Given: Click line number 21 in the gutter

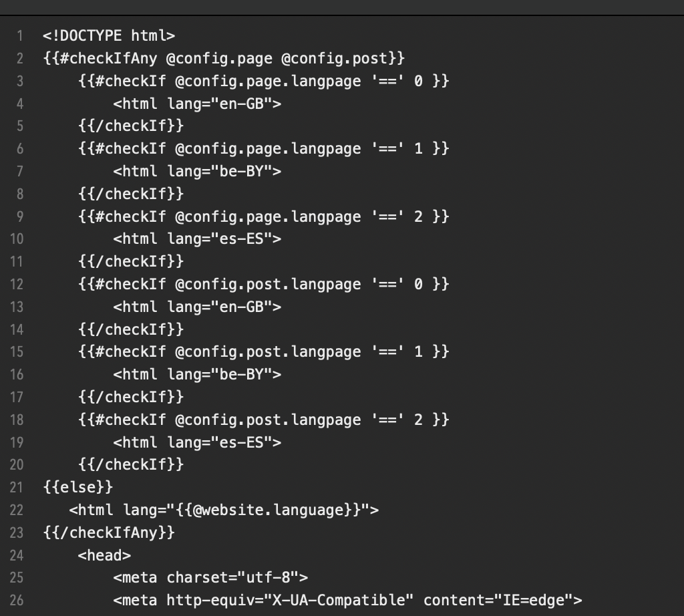Looking at the screenshot, I should [16, 487].
